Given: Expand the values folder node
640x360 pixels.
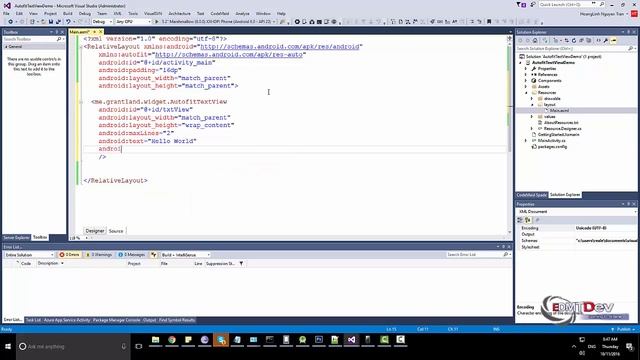Looking at the screenshot, I should coord(532,117).
